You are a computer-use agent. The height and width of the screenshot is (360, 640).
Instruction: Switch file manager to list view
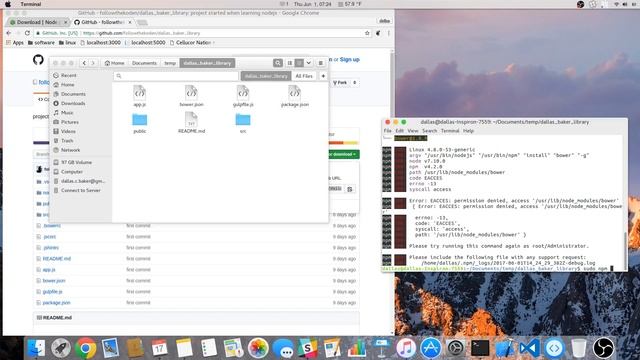coord(290,63)
